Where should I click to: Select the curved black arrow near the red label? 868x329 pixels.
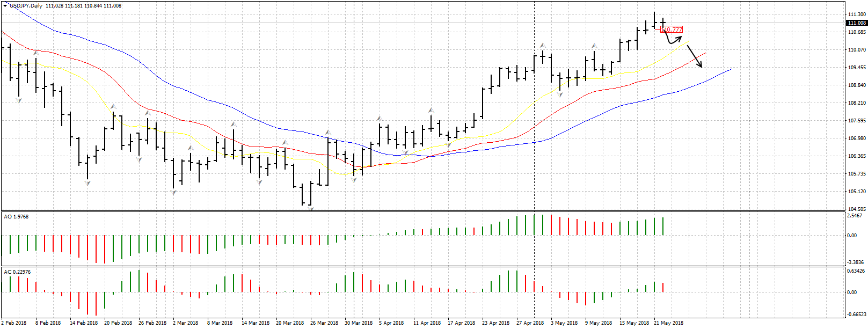click(x=672, y=39)
